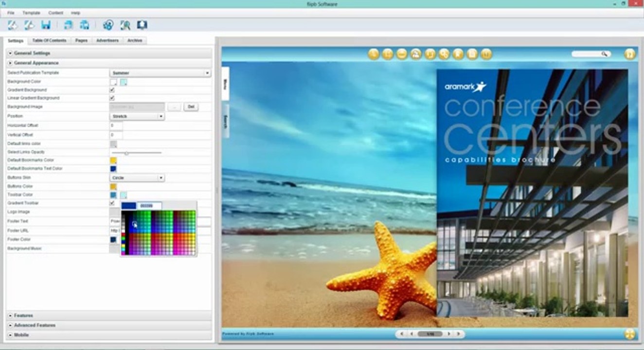This screenshot has height=350, width=644.
Task: Click the page number indicator in the pager
Action: pos(430,334)
